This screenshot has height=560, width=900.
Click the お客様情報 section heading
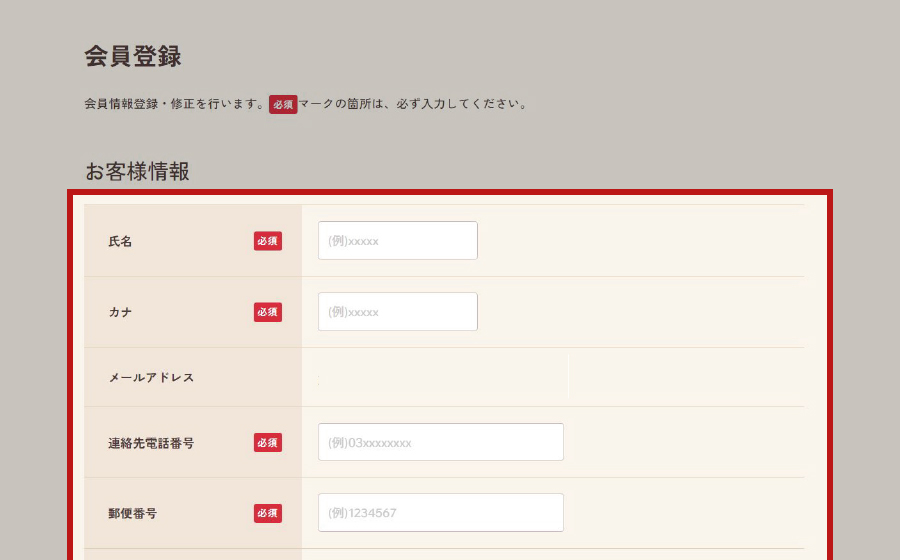(137, 172)
